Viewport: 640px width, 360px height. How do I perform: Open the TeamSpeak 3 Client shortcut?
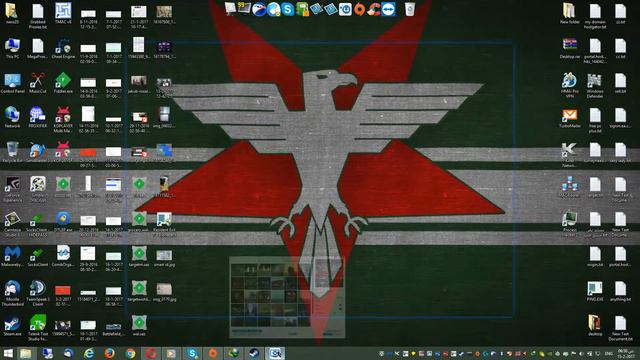point(38,293)
